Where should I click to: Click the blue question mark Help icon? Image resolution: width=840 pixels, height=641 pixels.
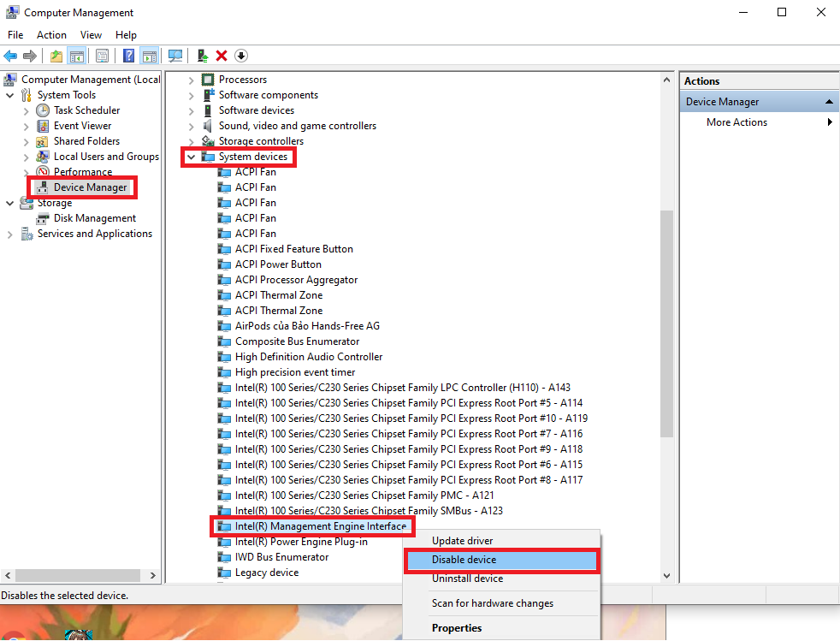pyautogui.click(x=128, y=56)
